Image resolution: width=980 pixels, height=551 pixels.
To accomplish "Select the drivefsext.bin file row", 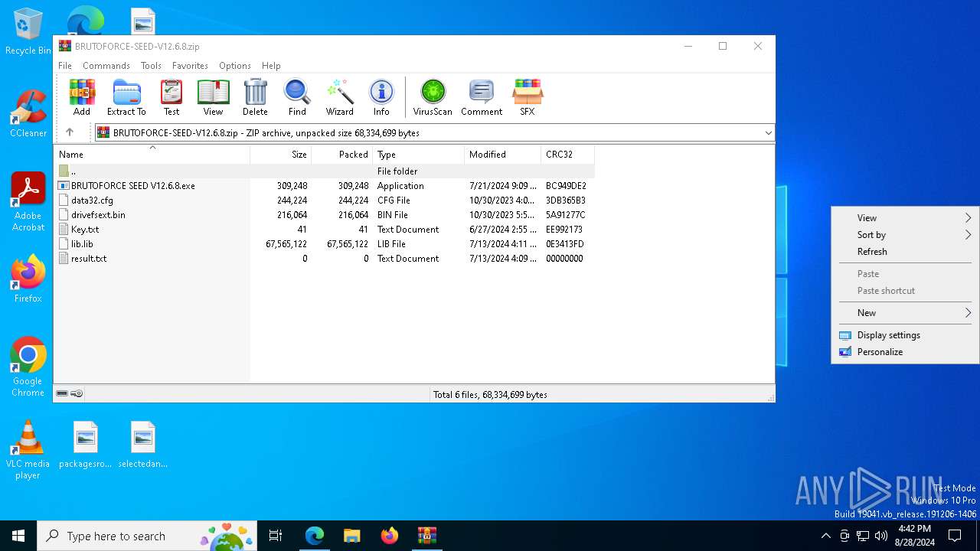I will coord(325,215).
